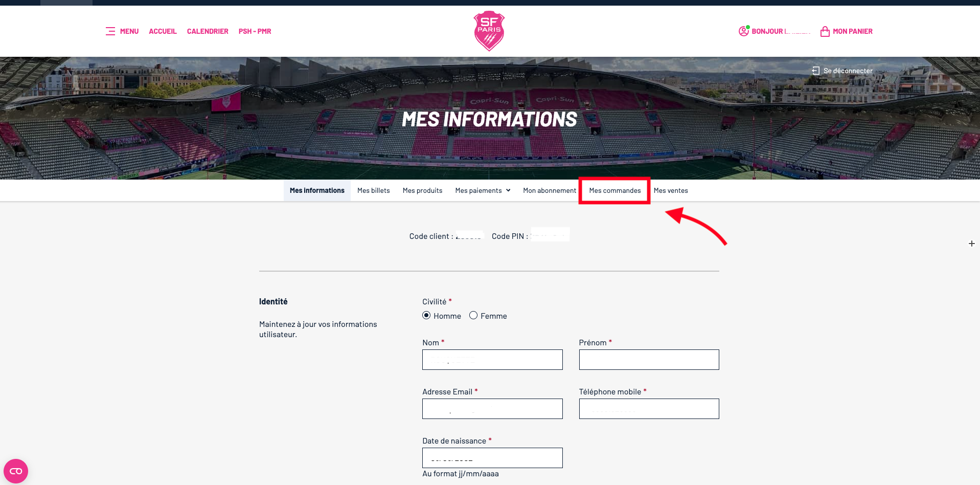Click the SF Paris logo

pos(489,31)
